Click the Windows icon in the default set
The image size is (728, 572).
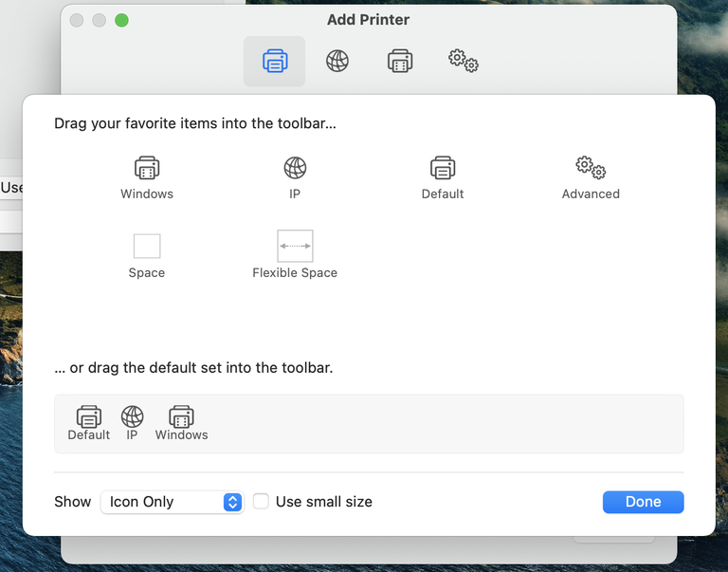[x=181, y=415]
